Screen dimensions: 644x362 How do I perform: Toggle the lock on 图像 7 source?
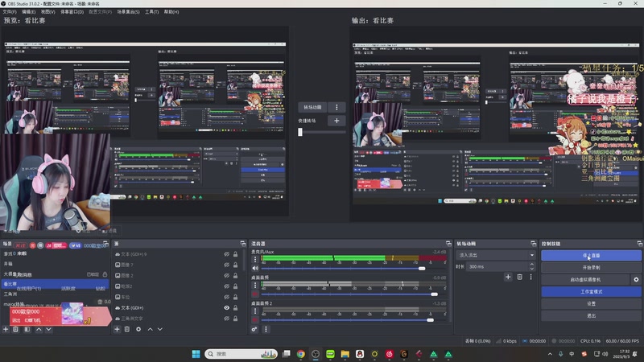235,265
